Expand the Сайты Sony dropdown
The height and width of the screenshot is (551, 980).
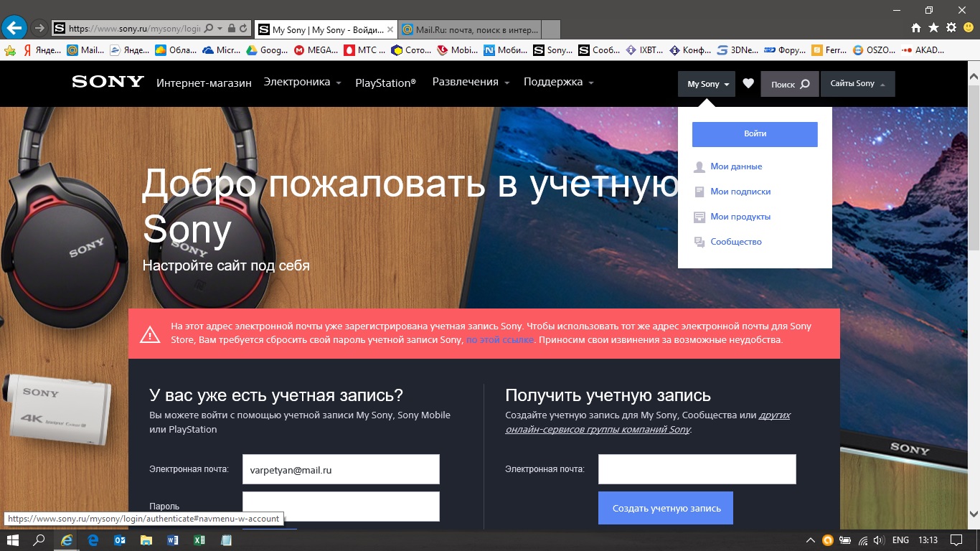point(857,83)
